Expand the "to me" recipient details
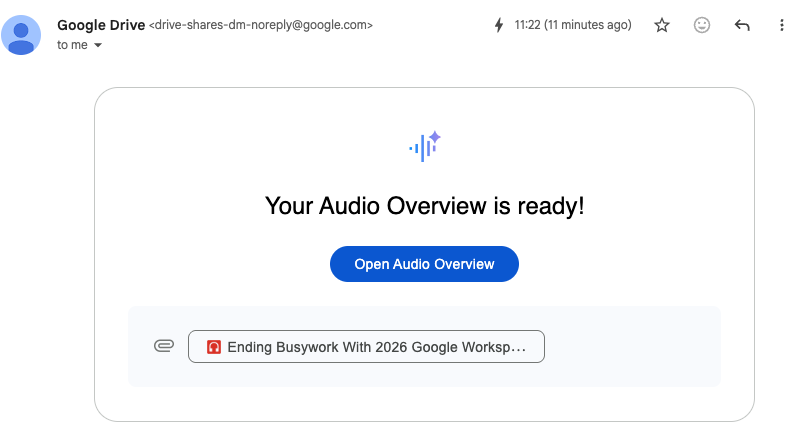Viewport: 807px width, 448px height. pyautogui.click(x=98, y=45)
